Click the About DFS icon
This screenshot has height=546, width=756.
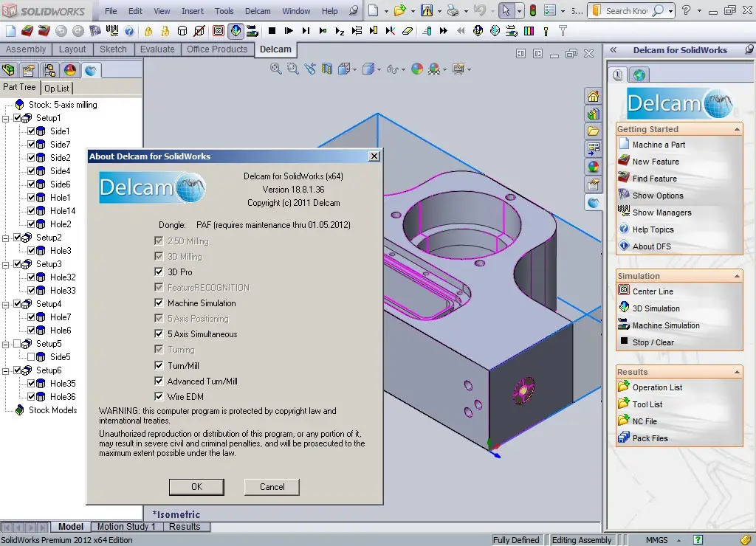click(624, 246)
